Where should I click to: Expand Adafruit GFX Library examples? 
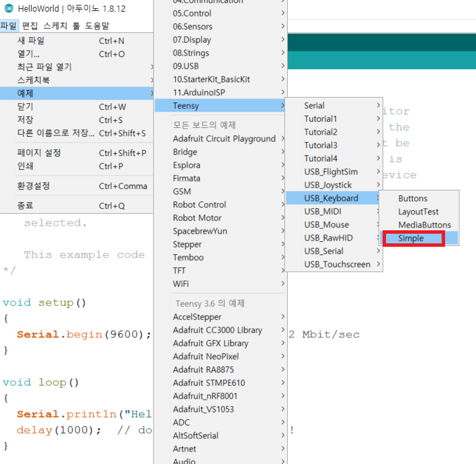pos(220,344)
